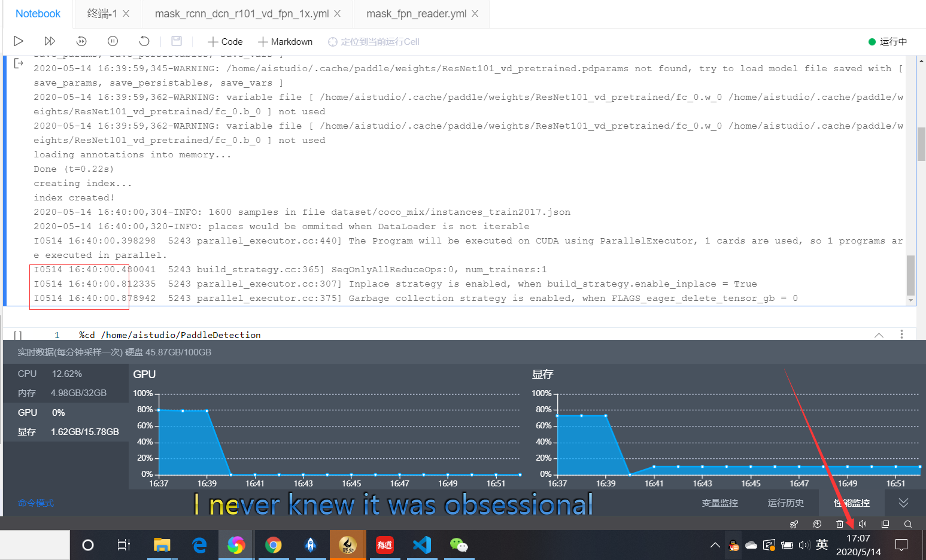This screenshot has width=926, height=560.
Task: Open mask_fpn_reader.yml tab
Action: point(416,14)
